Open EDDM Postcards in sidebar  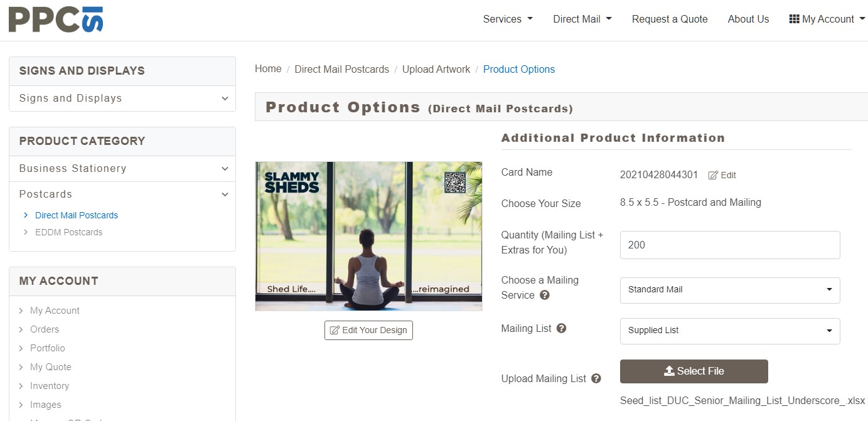(68, 232)
